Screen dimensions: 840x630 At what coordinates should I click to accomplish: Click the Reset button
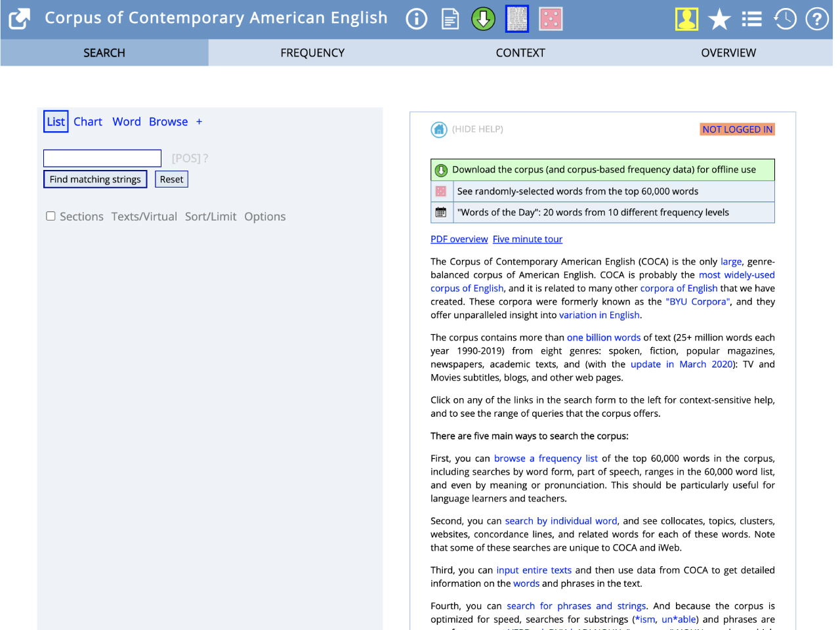pos(171,179)
